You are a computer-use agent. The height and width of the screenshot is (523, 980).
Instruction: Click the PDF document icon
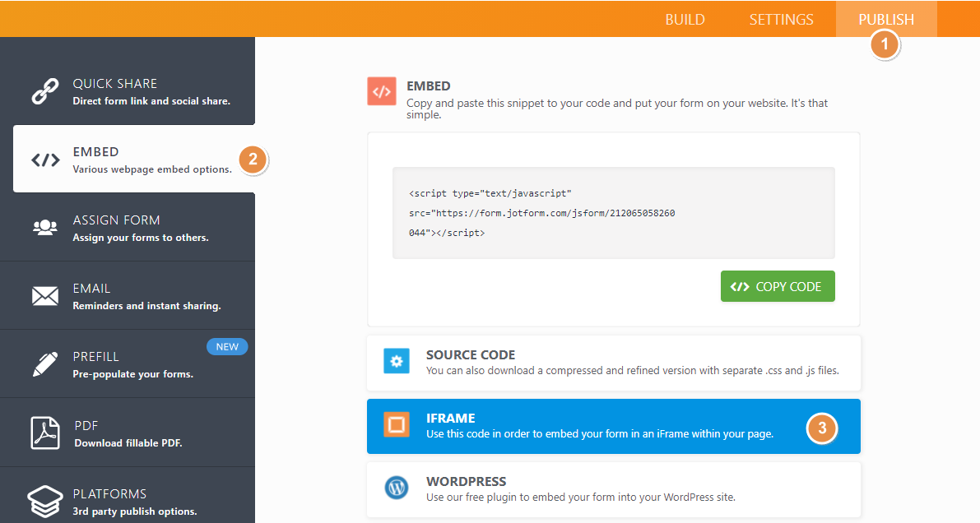(44, 433)
